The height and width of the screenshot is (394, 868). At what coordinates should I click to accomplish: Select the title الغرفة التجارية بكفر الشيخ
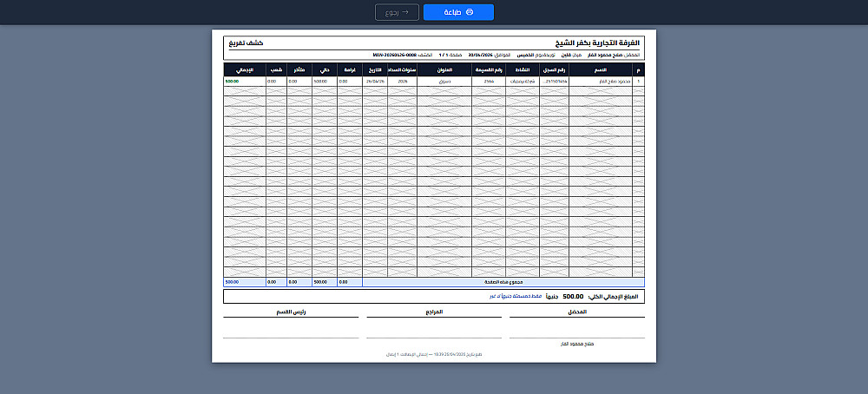point(598,43)
